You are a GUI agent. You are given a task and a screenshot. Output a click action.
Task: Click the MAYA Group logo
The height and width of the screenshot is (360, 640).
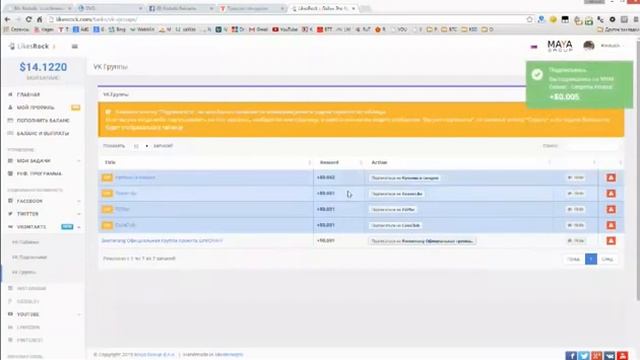point(560,46)
